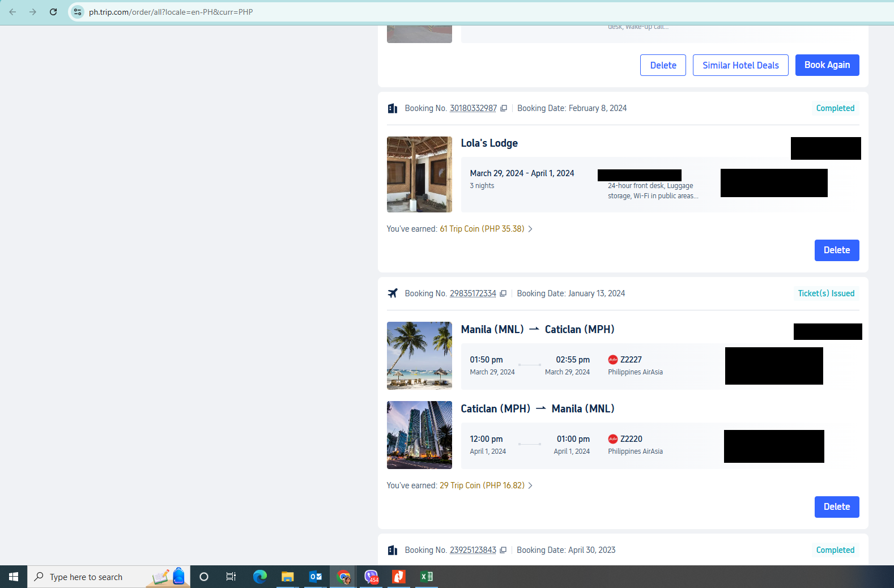Viewport: 894px width, 588px height.
Task: Open Excel from the taskbar
Action: point(427,577)
